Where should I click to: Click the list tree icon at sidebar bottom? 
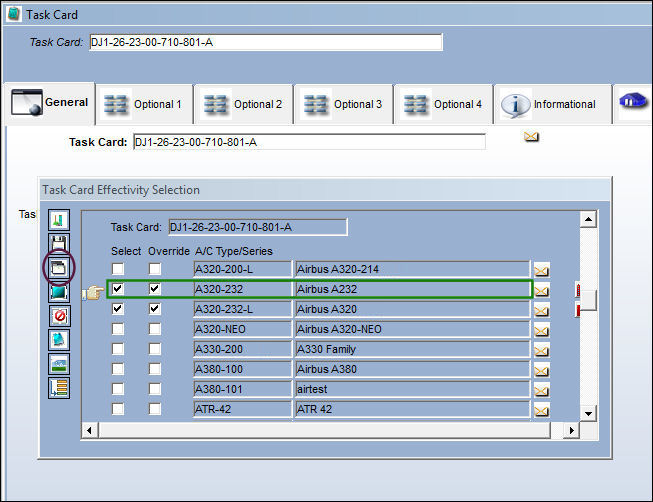coord(59,388)
